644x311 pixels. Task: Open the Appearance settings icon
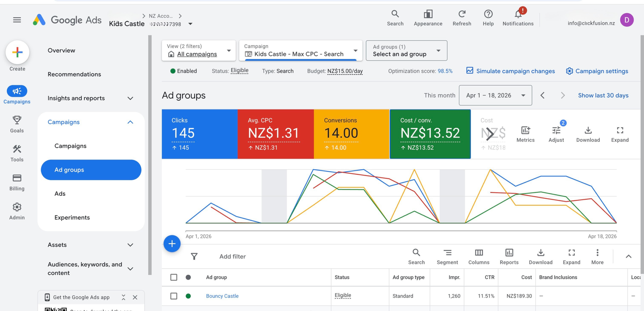tap(428, 18)
